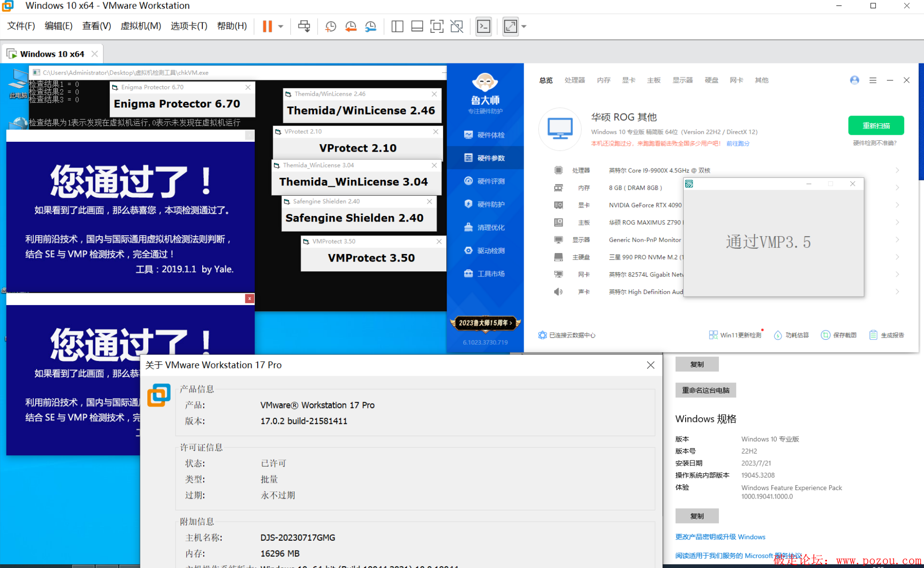Take a snapshot with the snapshot clock icon

click(330, 26)
